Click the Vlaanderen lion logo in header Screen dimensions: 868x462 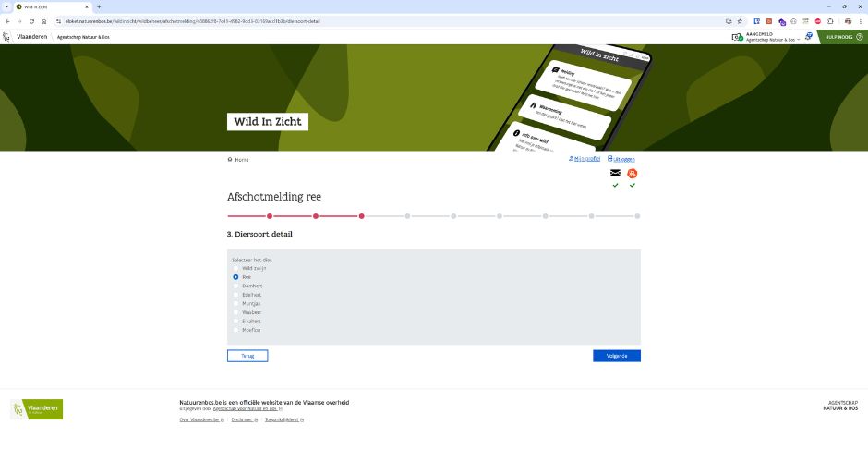click(x=7, y=37)
